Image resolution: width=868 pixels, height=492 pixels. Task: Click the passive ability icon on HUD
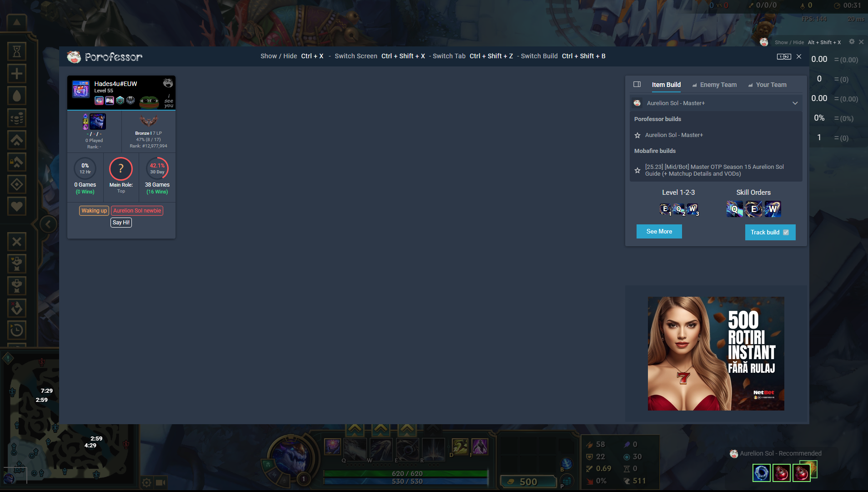pos(332,446)
